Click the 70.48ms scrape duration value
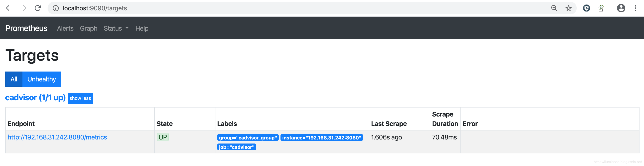This screenshot has width=644, height=166. [445, 137]
